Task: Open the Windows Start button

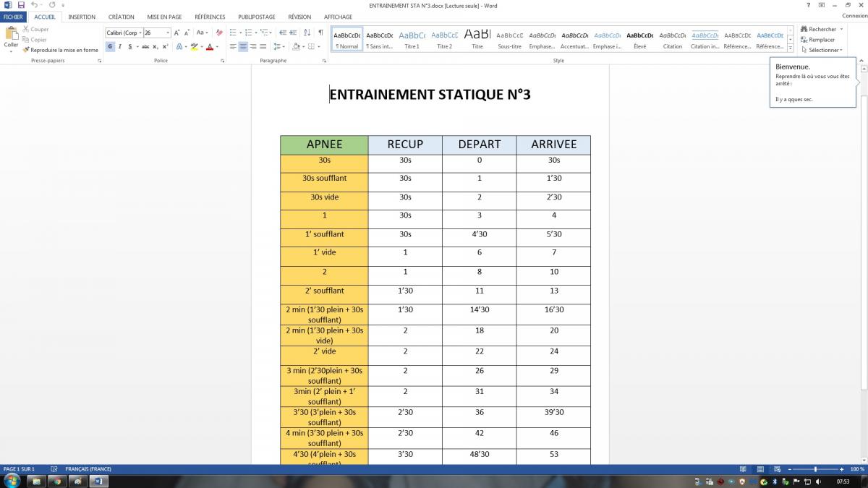Action: pos(12,481)
